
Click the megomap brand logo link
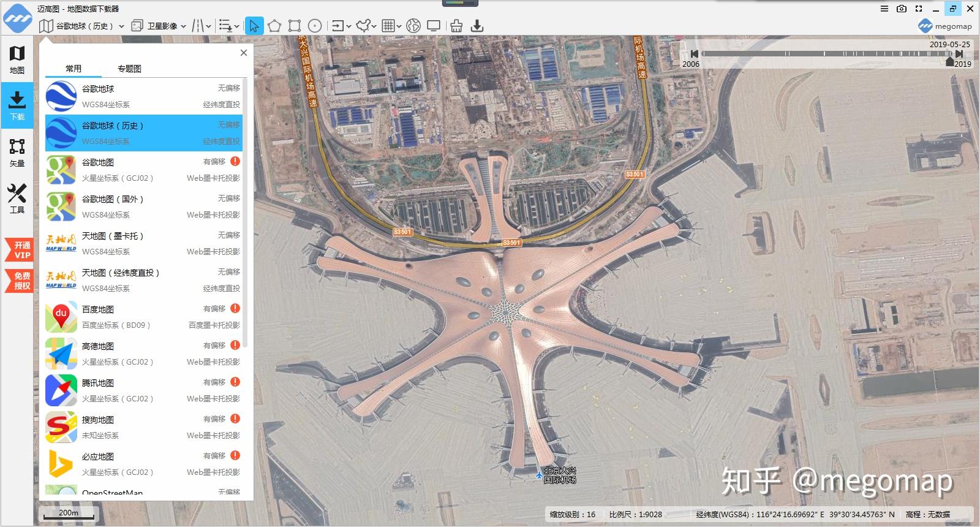tap(945, 26)
